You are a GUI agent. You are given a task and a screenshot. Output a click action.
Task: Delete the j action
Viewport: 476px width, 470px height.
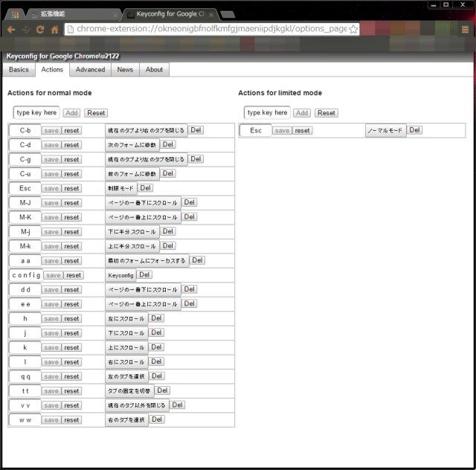[156, 332]
